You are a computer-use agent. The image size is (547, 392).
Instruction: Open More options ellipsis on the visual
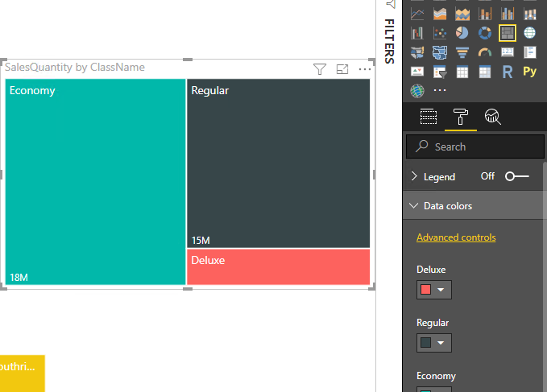pyautogui.click(x=365, y=69)
